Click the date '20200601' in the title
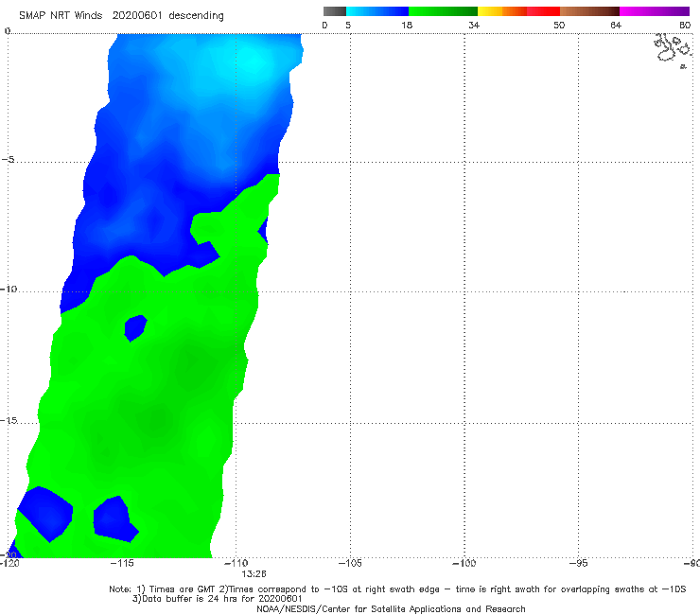The image size is (700, 615). [137, 16]
